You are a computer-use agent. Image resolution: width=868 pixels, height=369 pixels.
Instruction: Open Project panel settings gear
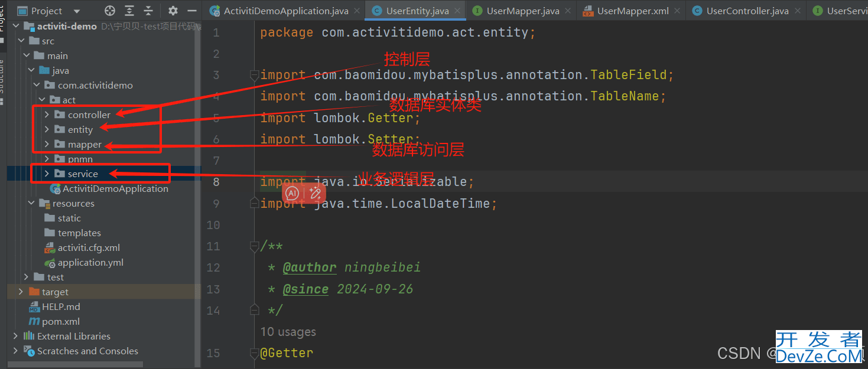pyautogui.click(x=173, y=11)
